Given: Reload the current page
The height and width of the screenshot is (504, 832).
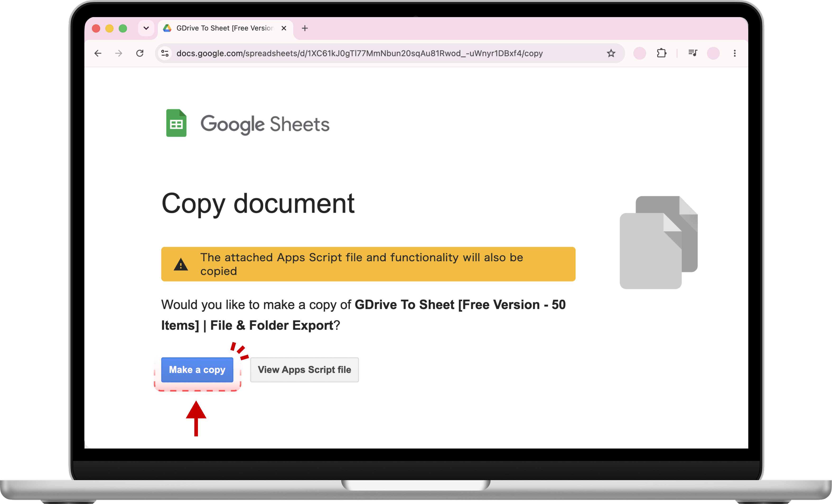Looking at the screenshot, I should 140,53.
